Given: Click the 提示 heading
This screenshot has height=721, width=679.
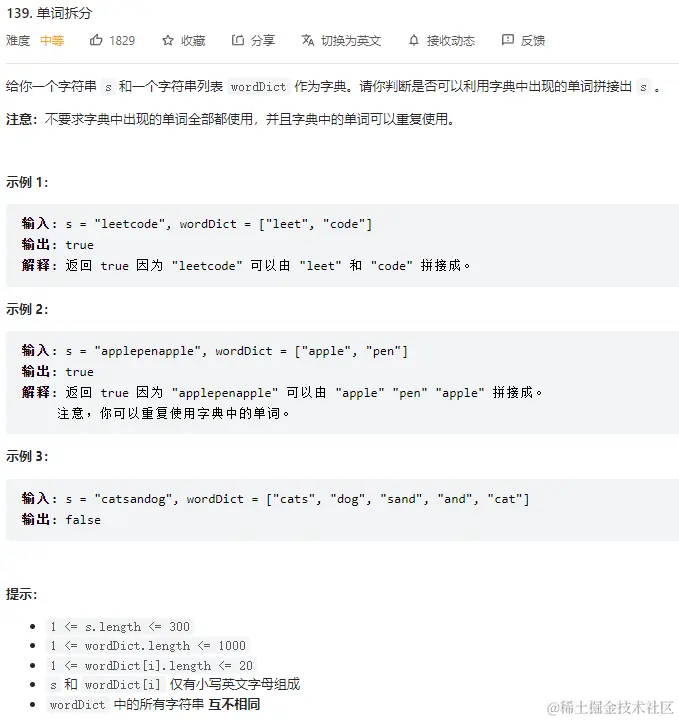Looking at the screenshot, I should coord(22,595).
